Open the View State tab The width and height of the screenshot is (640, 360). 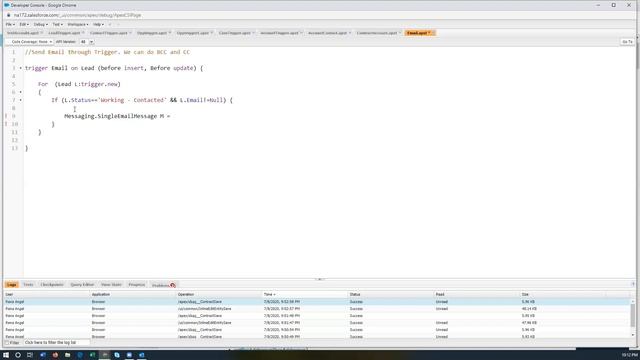click(x=111, y=284)
